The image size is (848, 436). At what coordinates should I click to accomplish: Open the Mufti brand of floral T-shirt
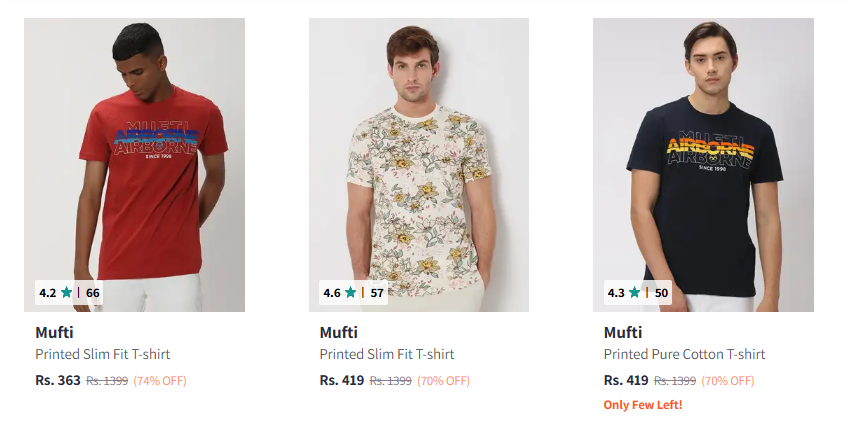coord(338,333)
